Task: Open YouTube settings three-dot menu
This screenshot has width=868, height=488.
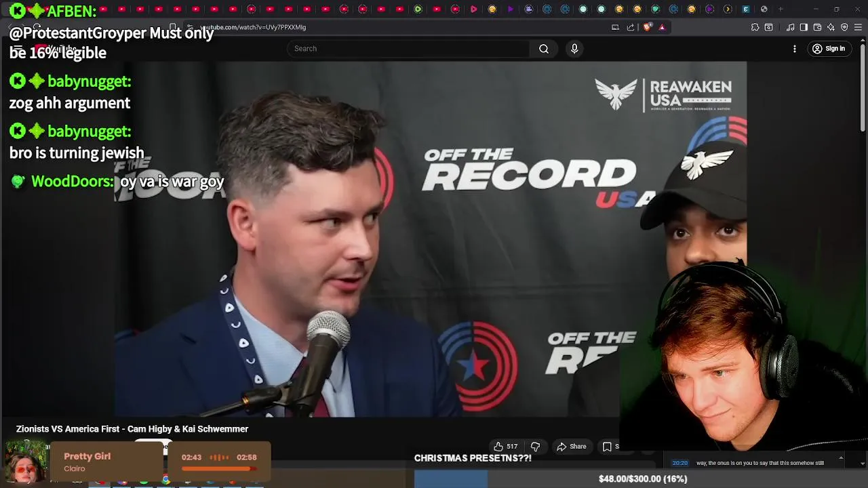Action: pos(795,49)
